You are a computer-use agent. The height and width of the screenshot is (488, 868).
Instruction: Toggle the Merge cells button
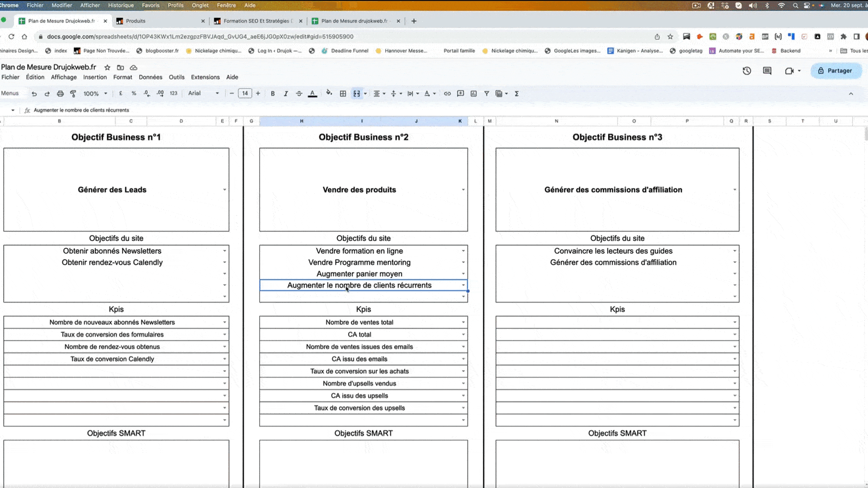[x=357, y=94]
